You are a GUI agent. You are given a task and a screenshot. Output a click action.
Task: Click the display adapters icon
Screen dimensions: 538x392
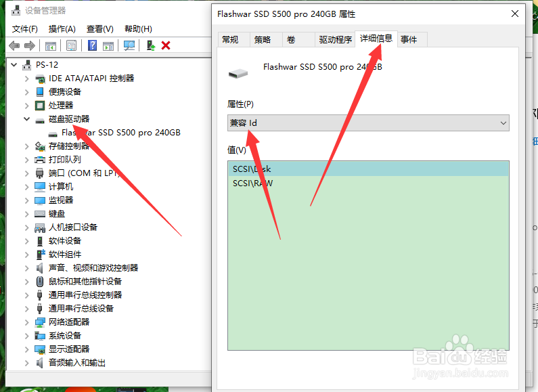click(40, 349)
